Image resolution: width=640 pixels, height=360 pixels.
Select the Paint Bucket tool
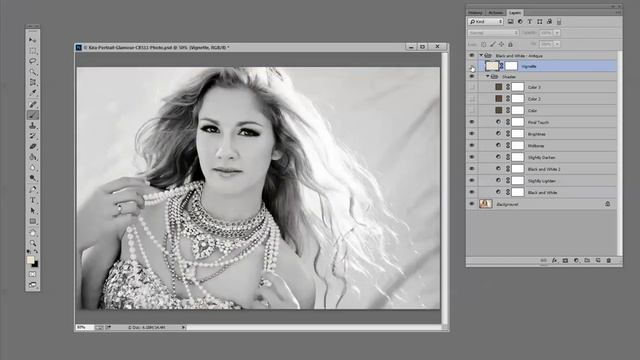32,157
